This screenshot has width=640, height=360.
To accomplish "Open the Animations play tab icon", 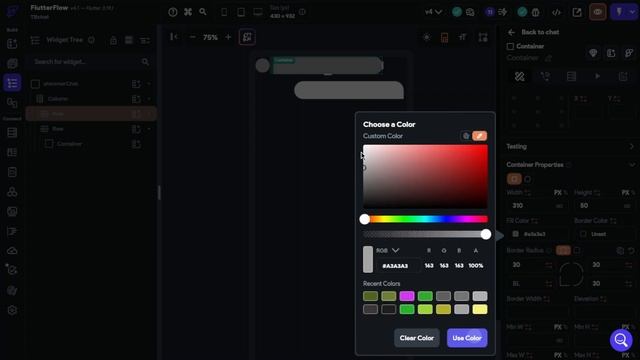I will (x=598, y=76).
